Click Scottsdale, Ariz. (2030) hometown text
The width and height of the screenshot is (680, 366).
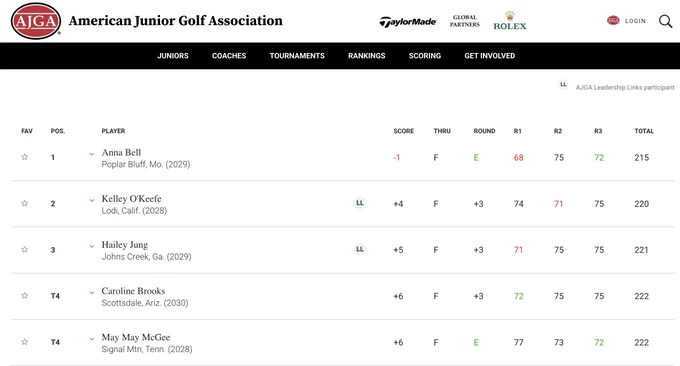click(x=145, y=303)
